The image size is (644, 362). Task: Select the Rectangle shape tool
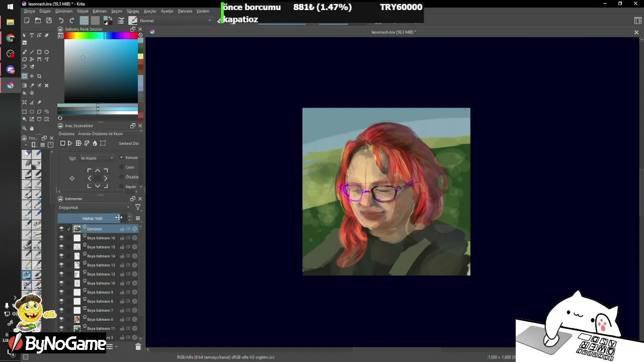pos(39,52)
